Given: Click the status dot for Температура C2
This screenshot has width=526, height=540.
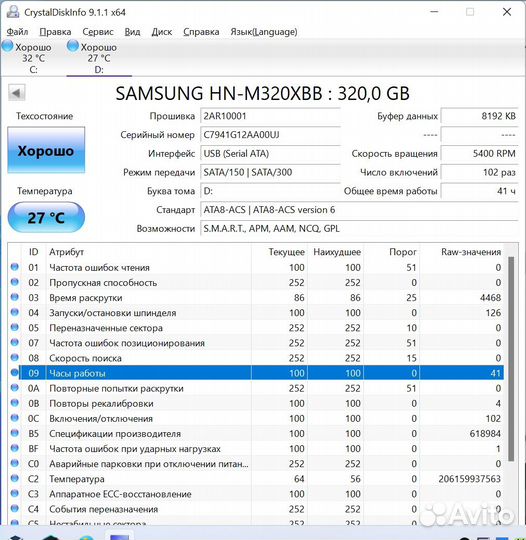Looking at the screenshot, I should pyautogui.click(x=14, y=478).
